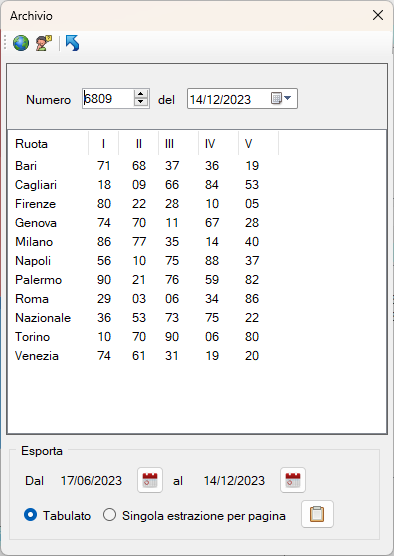This screenshot has width=394, height=556.
Task: Open the Dal start date calendar
Action: click(x=150, y=480)
